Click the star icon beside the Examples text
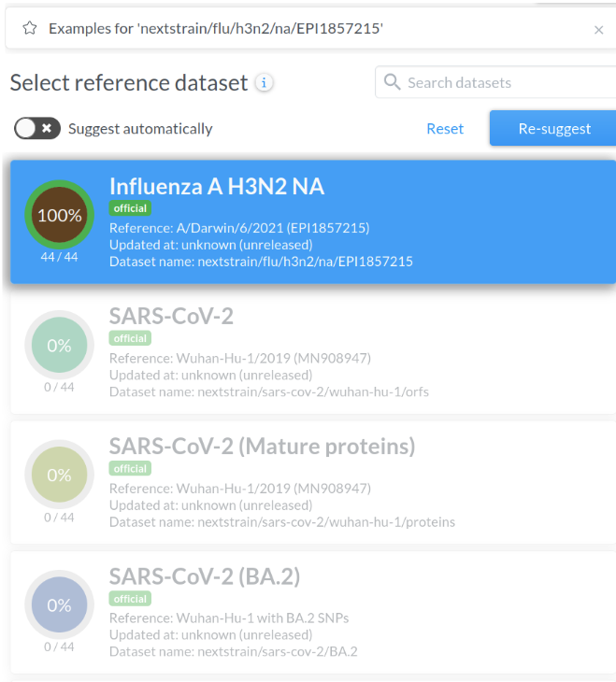 pyautogui.click(x=30, y=29)
